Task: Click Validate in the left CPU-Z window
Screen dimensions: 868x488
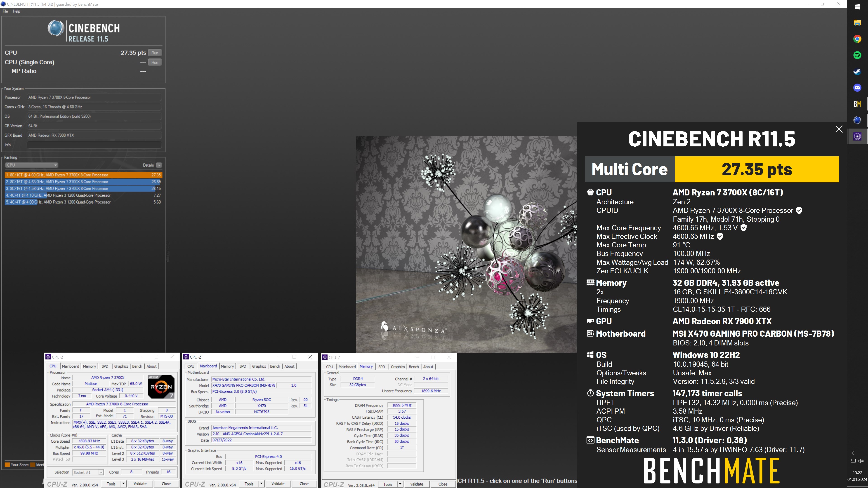Action: [x=140, y=484]
